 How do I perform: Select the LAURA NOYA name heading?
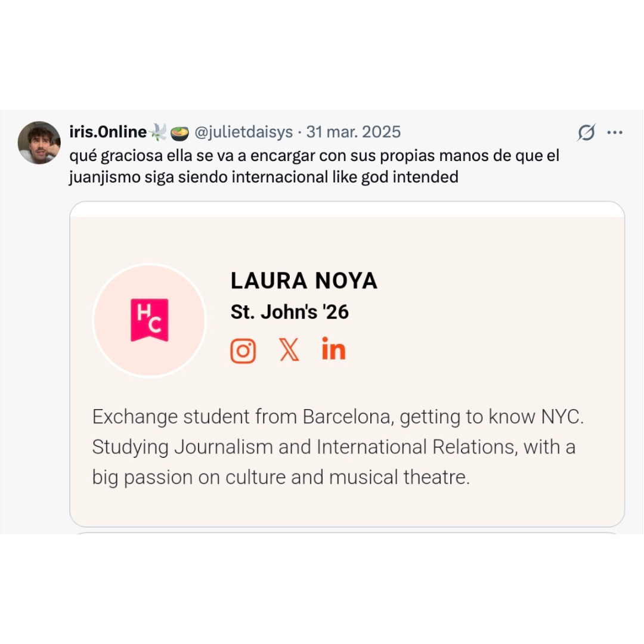tap(304, 281)
